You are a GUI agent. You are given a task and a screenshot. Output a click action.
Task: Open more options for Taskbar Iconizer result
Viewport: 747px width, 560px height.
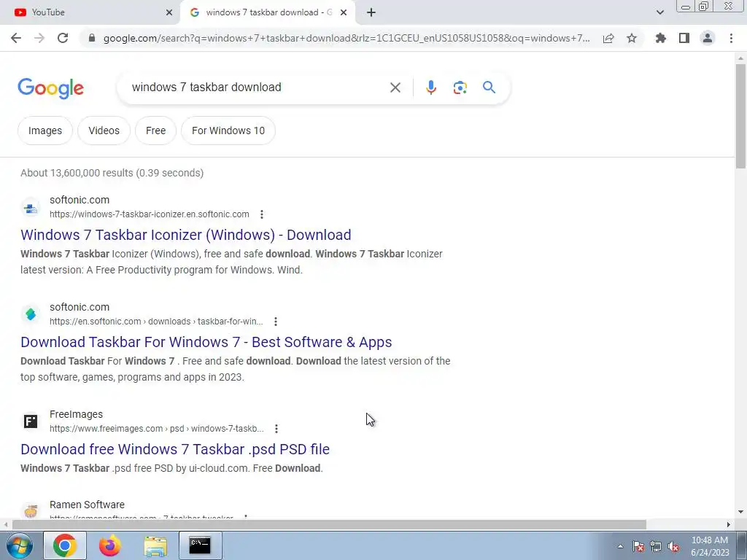click(262, 214)
